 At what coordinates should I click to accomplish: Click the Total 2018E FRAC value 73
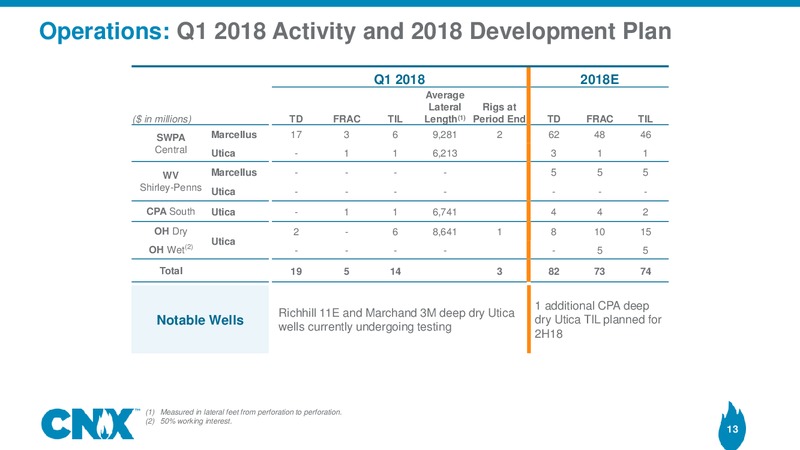click(x=599, y=271)
